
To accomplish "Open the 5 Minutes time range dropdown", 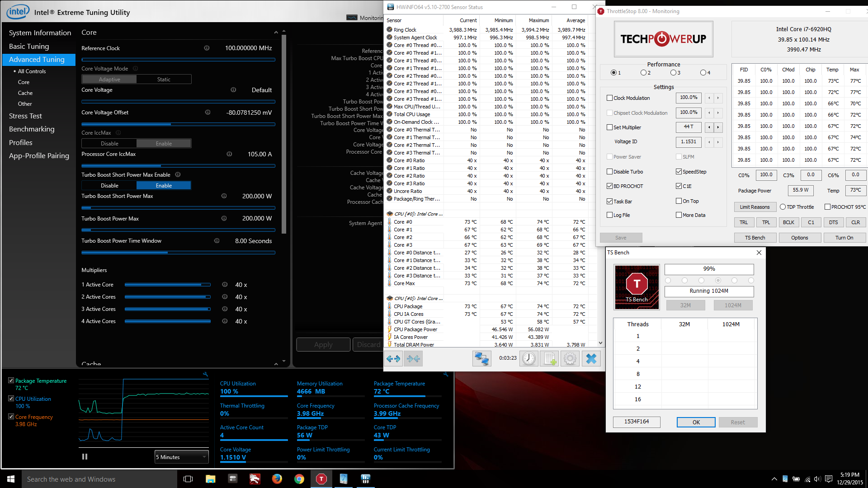I will 181,457.
